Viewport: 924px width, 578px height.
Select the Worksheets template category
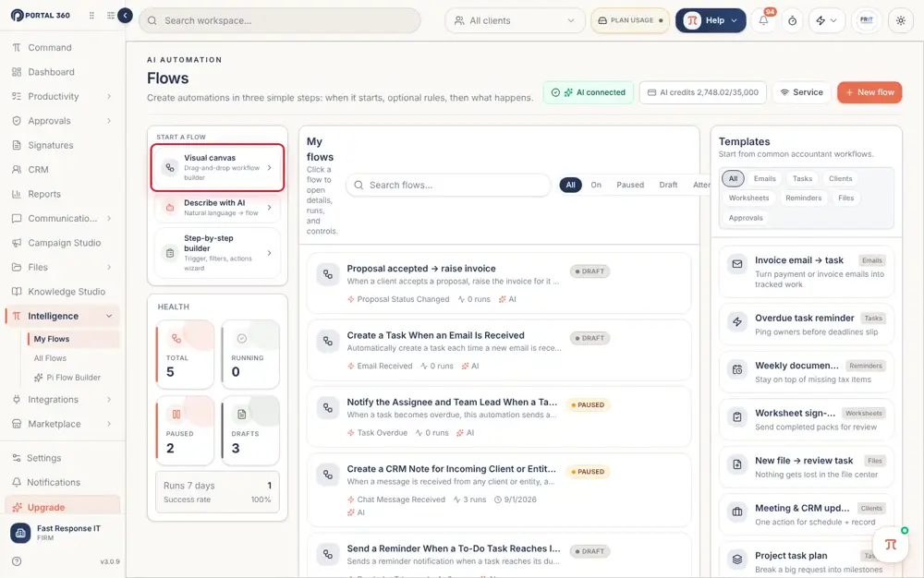[x=748, y=198]
